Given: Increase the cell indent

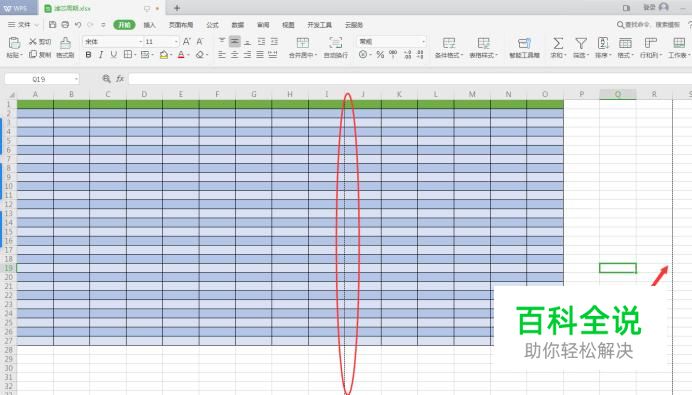Looking at the screenshot, I should click(274, 41).
